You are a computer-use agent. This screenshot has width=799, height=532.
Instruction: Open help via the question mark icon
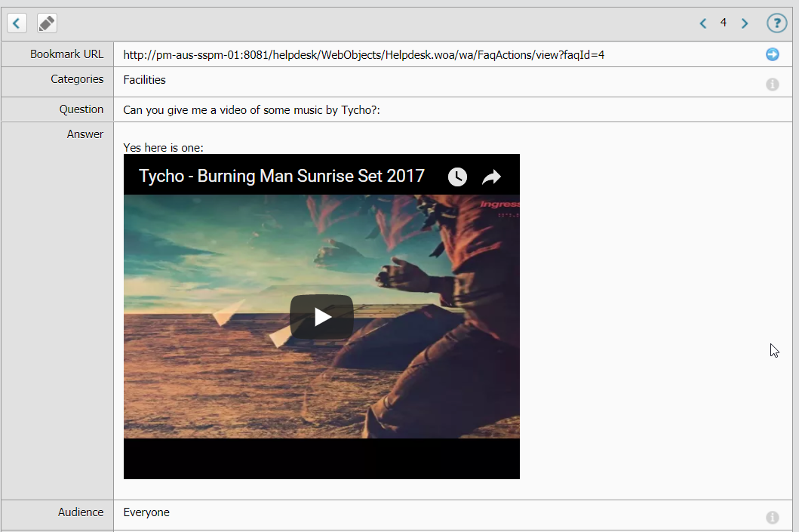776,23
